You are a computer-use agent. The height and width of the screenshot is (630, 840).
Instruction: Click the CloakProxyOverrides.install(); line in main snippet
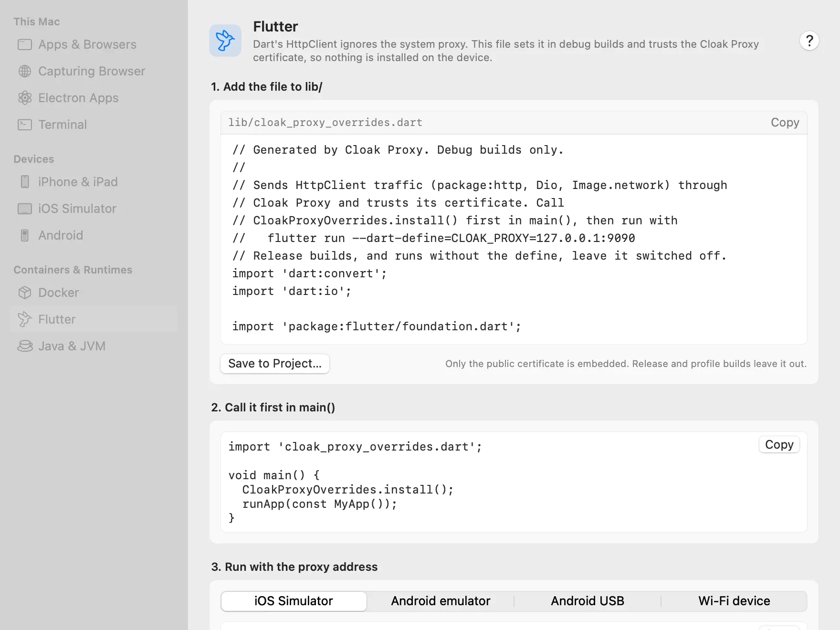348,490
